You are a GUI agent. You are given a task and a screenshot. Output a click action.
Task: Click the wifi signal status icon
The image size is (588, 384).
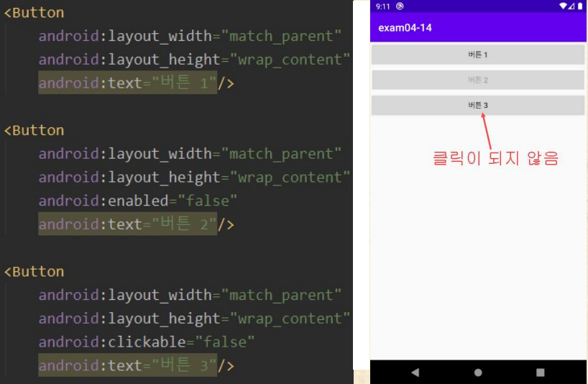(x=563, y=6)
